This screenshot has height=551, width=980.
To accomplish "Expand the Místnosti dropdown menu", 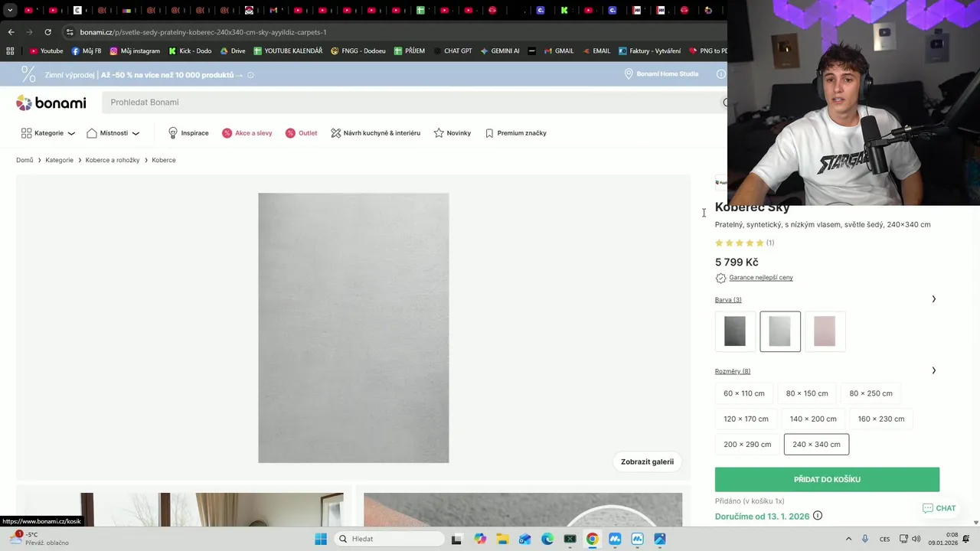I will pos(113,133).
